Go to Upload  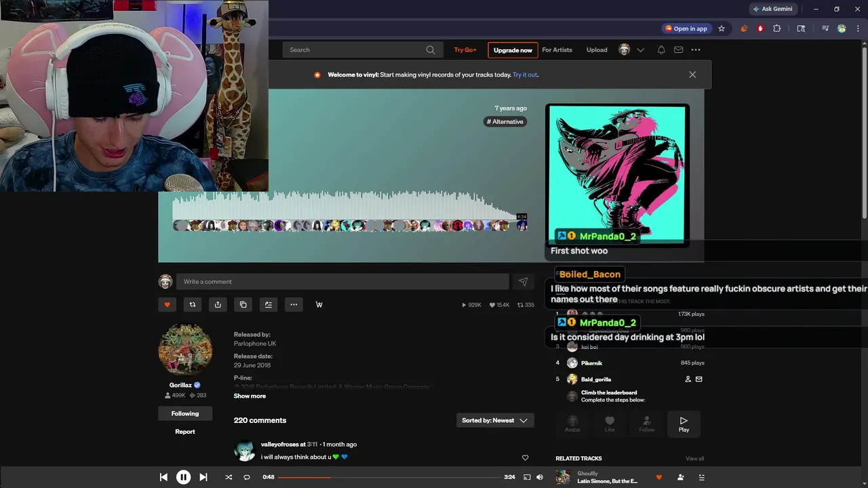pos(597,50)
